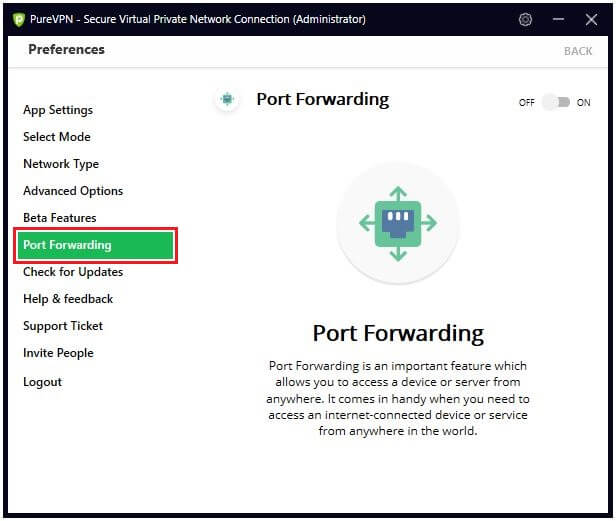616x521 pixels.
Task: Open settings gear in title bar
Action: [x=525, y=19]
